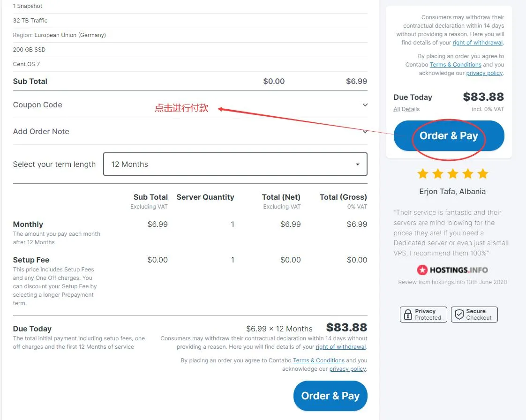The height and width of the screenshot is (420, 526).
Task: Open sidebar Terms & Conditions link
Action: click(x=455, y=65)
